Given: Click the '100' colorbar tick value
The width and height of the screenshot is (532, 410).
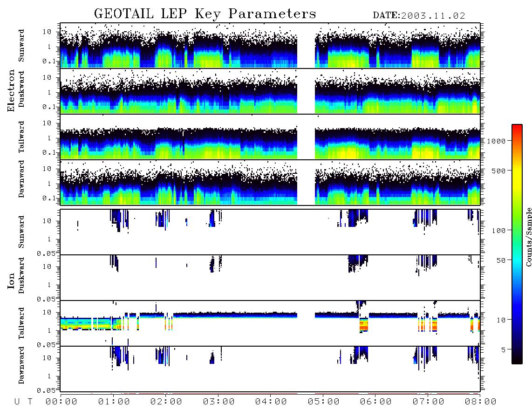Looking at the screenshot, I should coord(498,231).
